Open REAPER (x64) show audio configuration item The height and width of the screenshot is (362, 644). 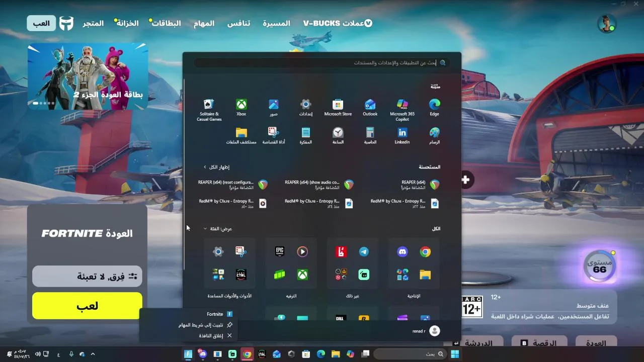tap(319, 185)
